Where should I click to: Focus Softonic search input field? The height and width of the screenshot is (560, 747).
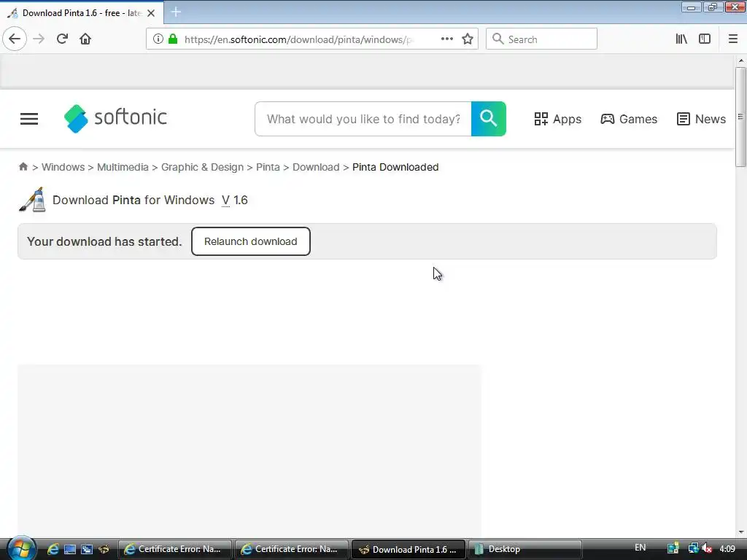[363, 119]
